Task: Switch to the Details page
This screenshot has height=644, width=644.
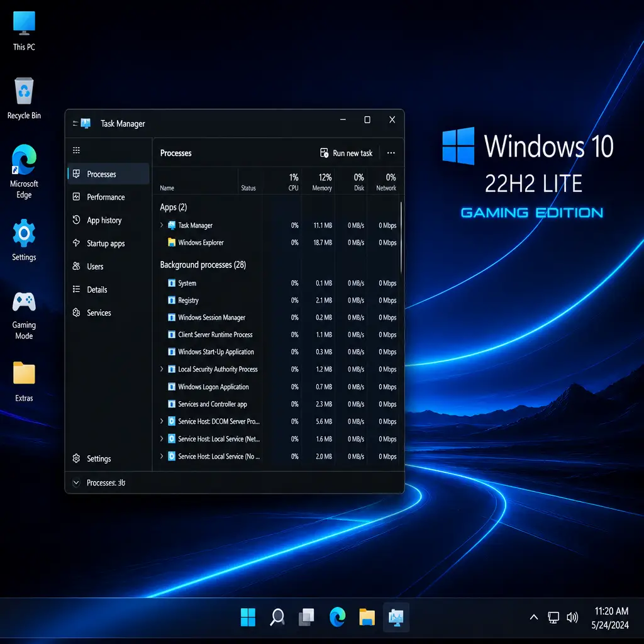Action: coord(108,289)
